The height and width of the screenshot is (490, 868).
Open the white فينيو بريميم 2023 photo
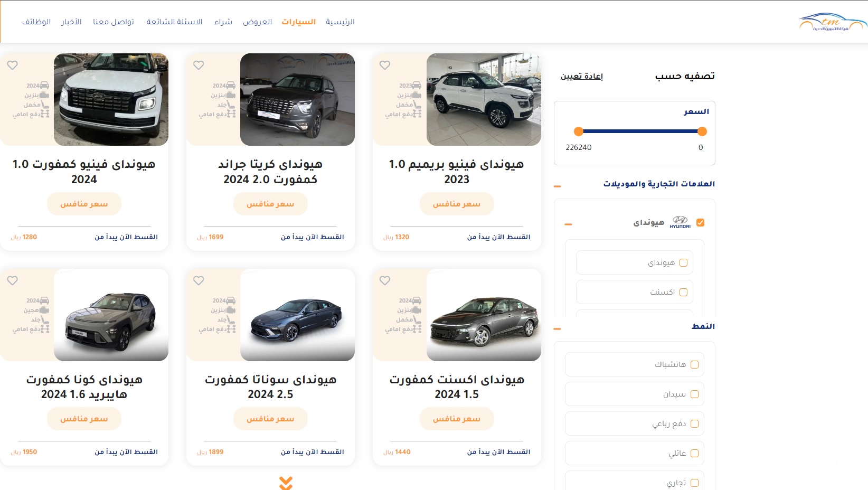pos(484,99)
